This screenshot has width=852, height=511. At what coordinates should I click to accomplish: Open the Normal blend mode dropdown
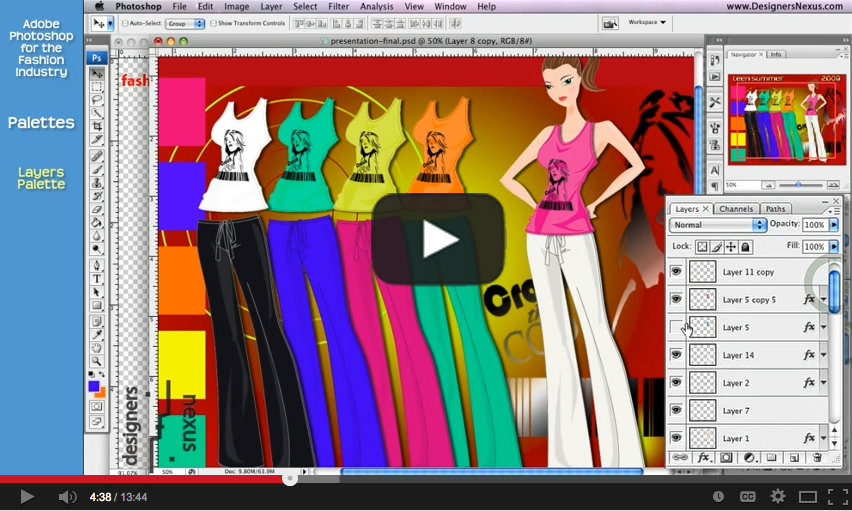tap(717, 225)
